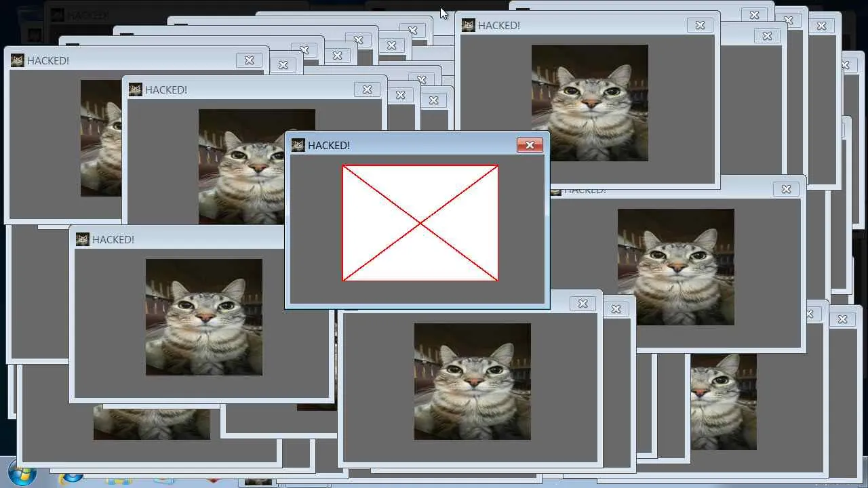Close the HACKED! window showing the broken image
Viewport: 868px width, 488px height.
click(530, 145)
